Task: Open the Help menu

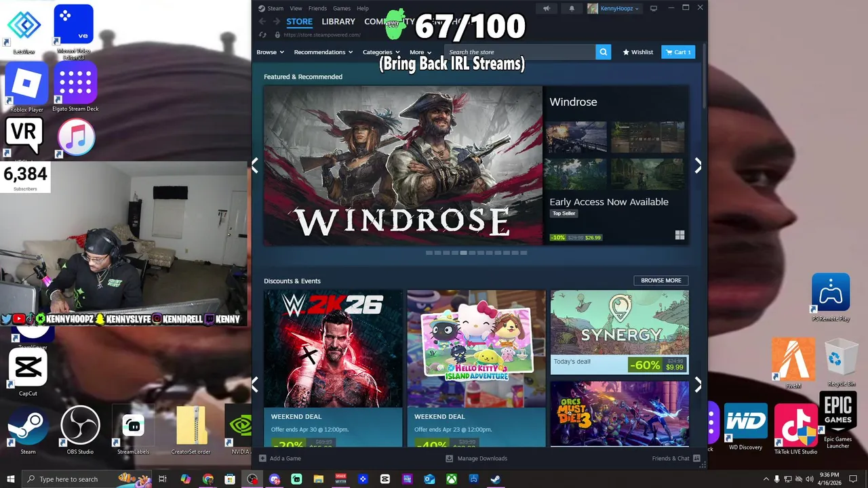Action: (x=363, y=9)
